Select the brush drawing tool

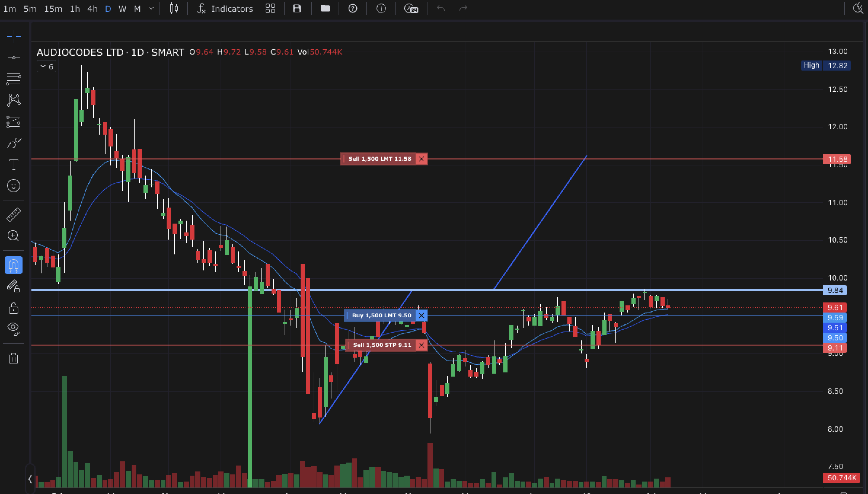[x=14, y=143]
